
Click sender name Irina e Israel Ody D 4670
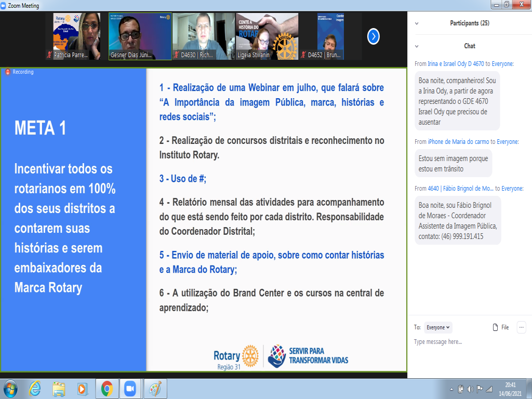[456, 64]
